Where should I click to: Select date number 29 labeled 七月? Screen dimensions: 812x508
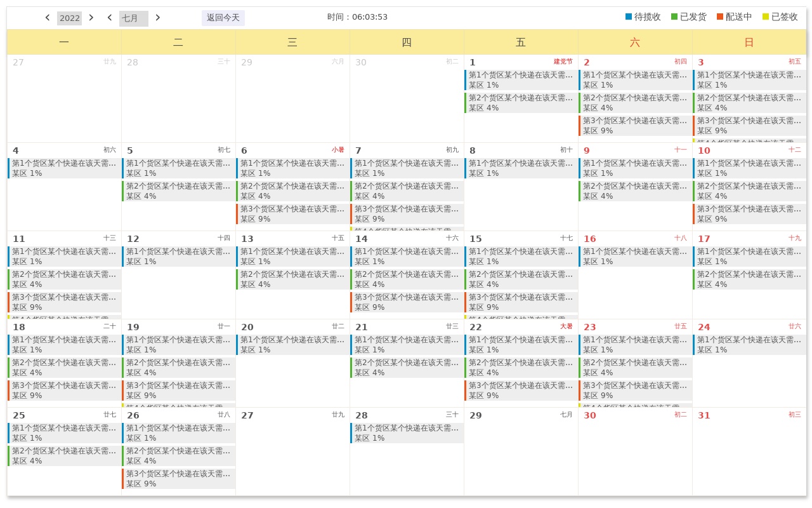(x=475, y=415)
